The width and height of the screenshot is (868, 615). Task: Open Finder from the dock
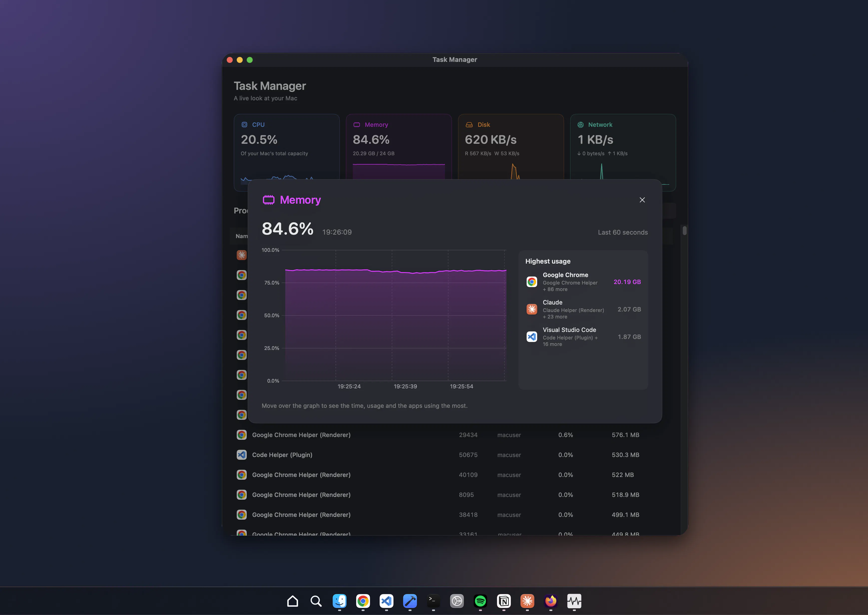339,601
